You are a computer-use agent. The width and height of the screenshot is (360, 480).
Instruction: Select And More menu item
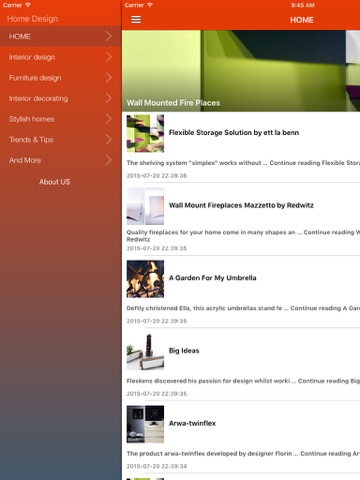point(60,160)
